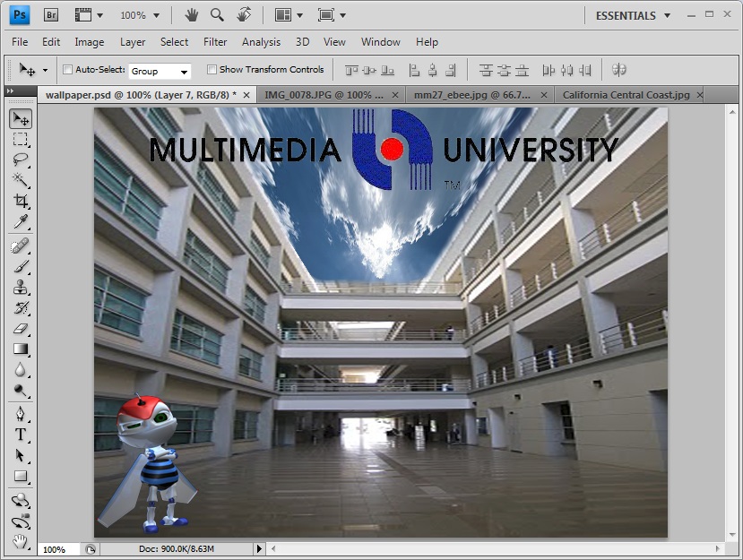Select the Spot Healing Brush tool
Image resolution: width=743 pixels, height=560 pixels.
click(21, 246)
